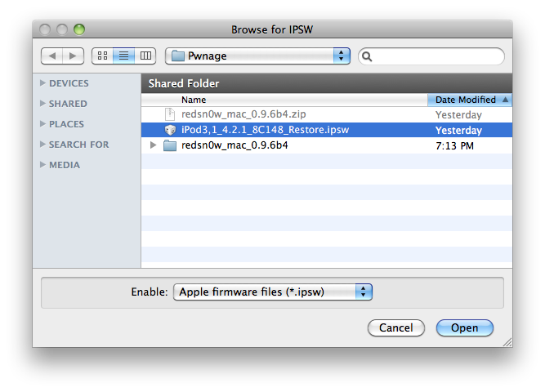Screen dimensions: 545x392
Task: Switch to column view
Action: pos(145,56)
